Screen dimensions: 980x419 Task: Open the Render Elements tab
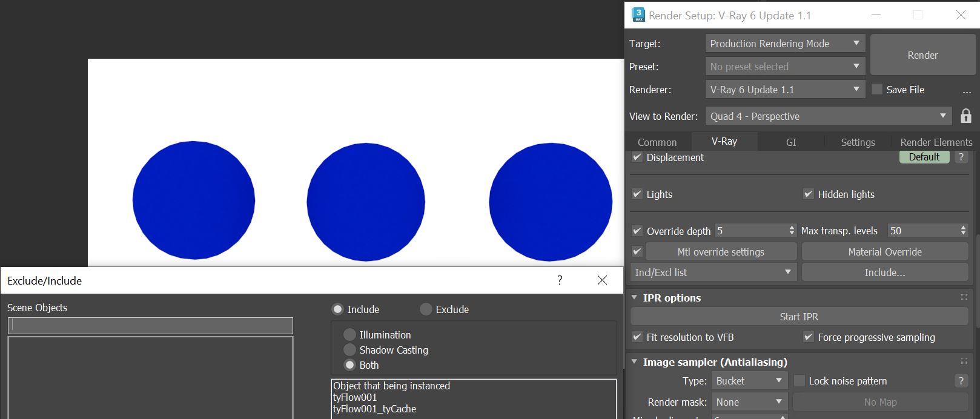[936, 142]
